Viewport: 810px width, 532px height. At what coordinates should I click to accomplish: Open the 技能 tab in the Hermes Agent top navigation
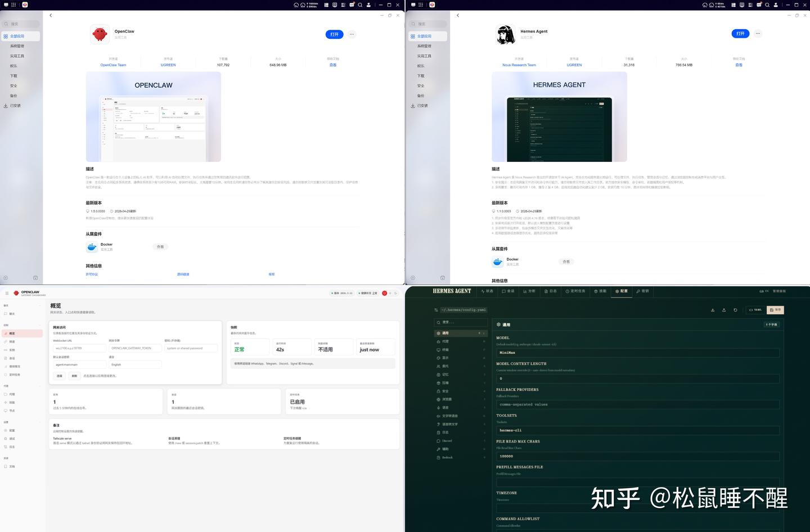click(600, 291)
